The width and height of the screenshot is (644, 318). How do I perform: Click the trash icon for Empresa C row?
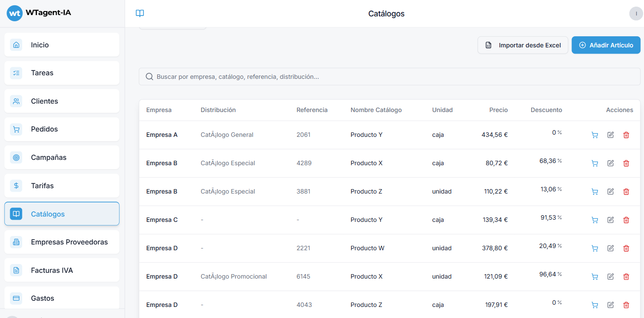tap(626, 220)
